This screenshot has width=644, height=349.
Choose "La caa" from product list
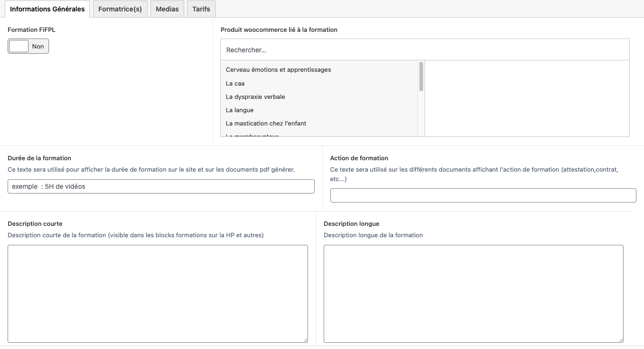point(235,83)
